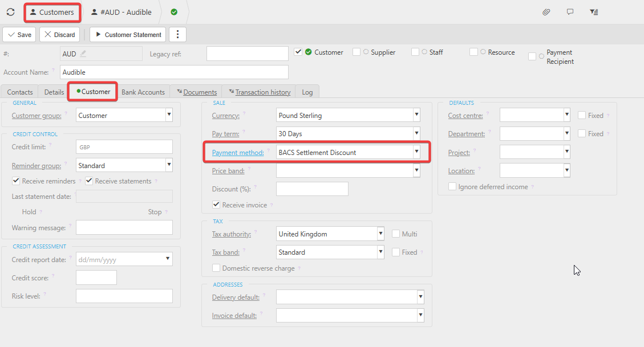Expand the Reminder group dropdown
644x347 pixels.
click(x=169, y=165)
